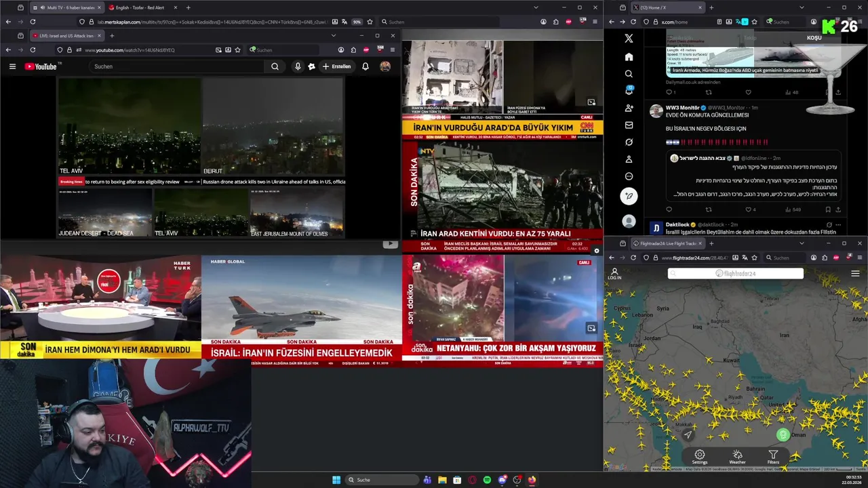
Task: Focus the YouTube Suchen search field
Action: click(x=178, y=66)
